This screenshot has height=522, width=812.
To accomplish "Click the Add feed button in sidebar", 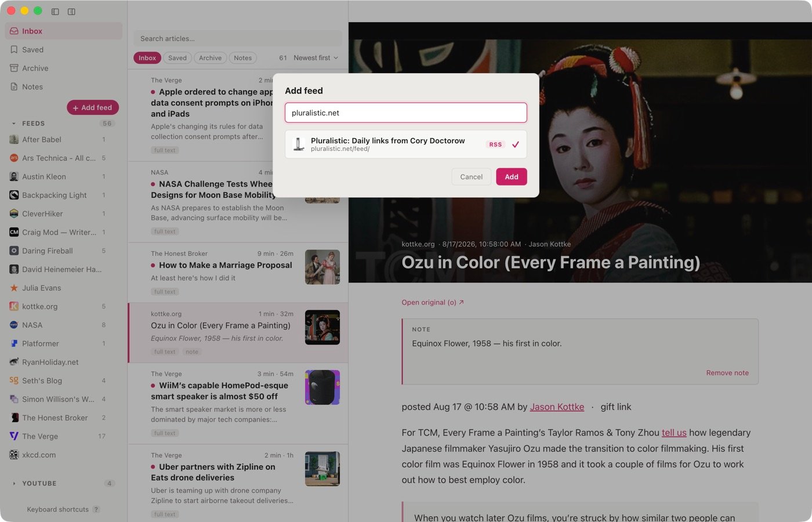I will click(93, 108).
